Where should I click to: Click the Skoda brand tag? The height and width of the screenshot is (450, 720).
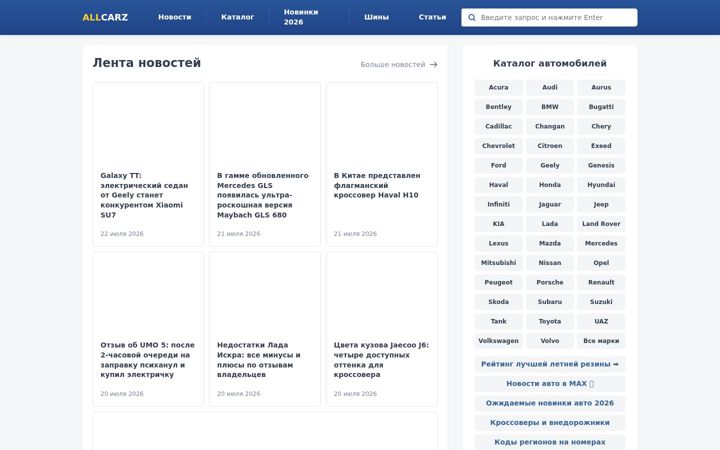498,302
